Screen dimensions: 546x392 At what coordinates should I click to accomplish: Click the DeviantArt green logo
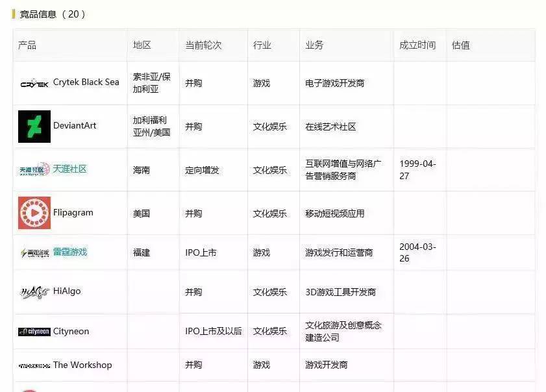coord(34,127)
